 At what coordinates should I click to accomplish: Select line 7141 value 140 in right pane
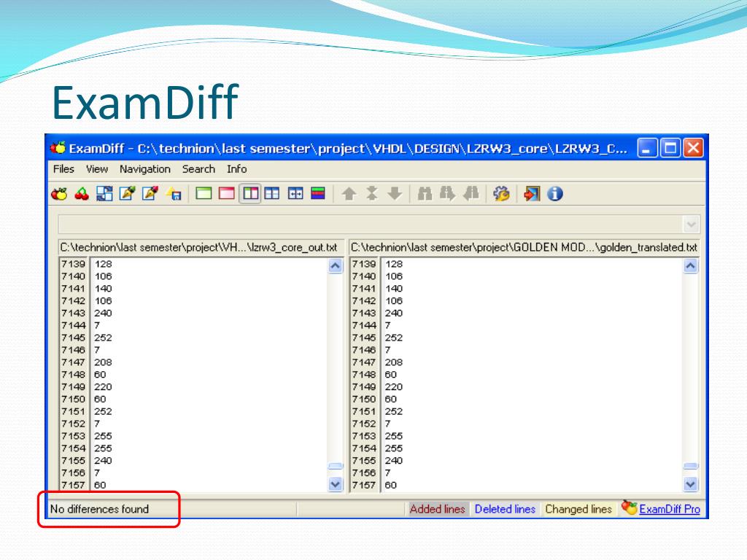[394, 289]
